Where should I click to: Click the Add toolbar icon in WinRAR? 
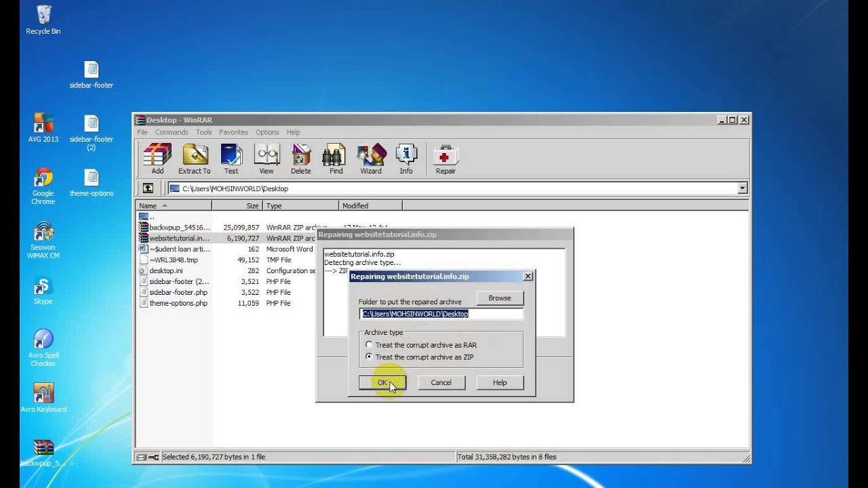coord(157,159)
